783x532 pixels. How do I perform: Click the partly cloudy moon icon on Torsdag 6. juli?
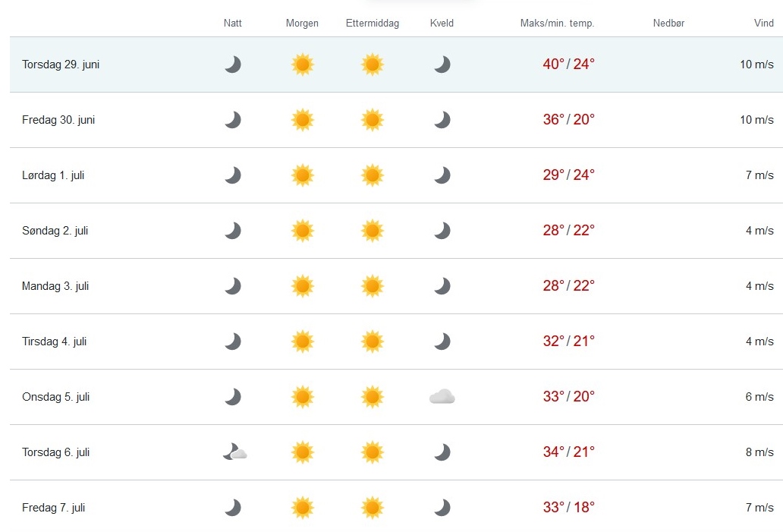tap(234, 452)
